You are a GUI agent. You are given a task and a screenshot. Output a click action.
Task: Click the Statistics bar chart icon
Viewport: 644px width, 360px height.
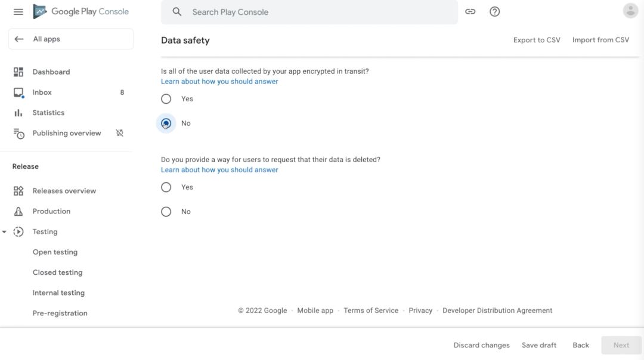click(x=18, y=113)
